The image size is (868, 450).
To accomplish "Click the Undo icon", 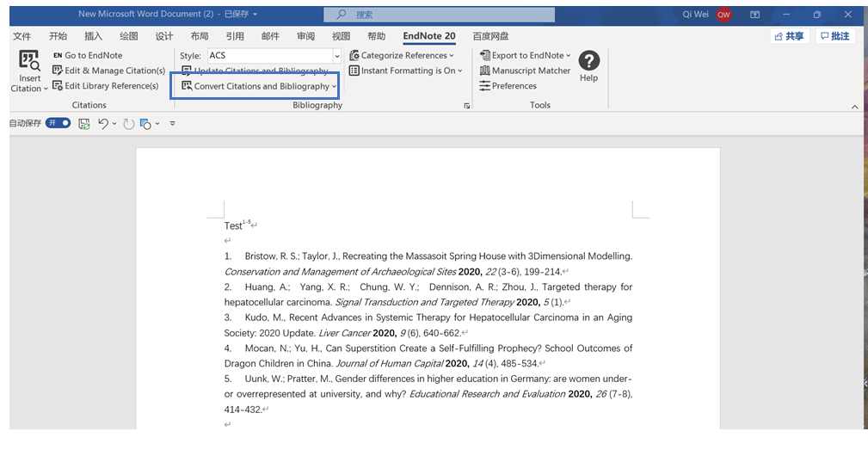I will click(103, 123).
